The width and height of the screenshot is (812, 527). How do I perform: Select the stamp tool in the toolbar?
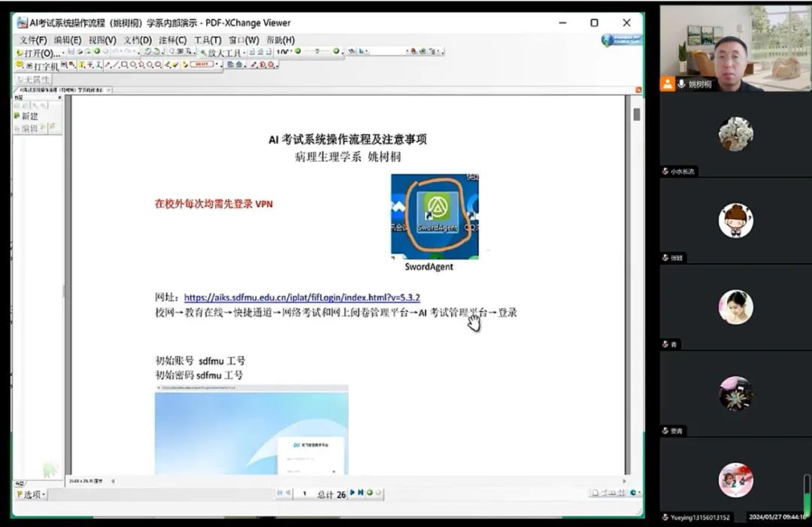[201, 65]
